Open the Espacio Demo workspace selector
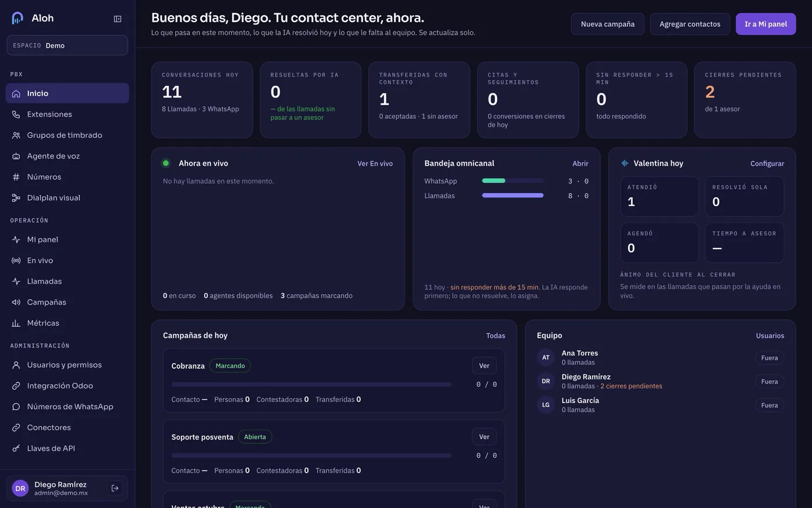 pos(67,45)
